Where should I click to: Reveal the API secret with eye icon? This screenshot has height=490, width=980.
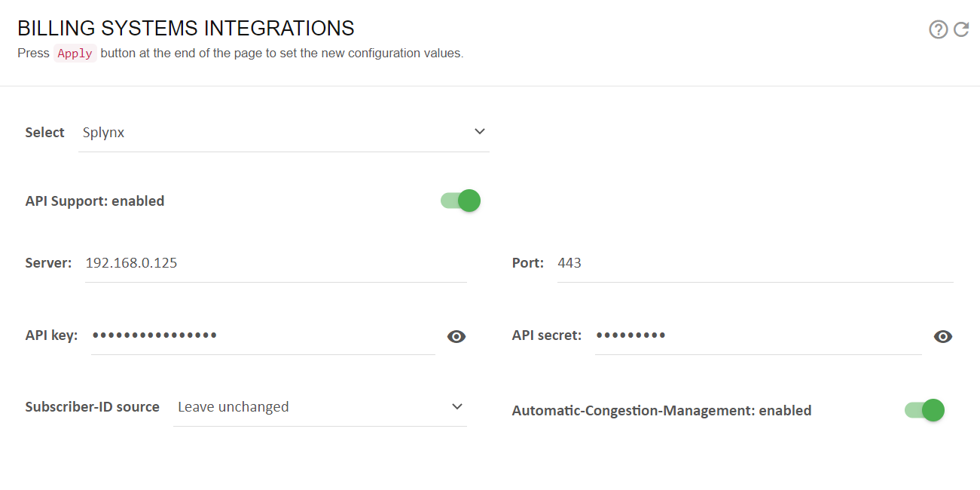coord(943,336)
